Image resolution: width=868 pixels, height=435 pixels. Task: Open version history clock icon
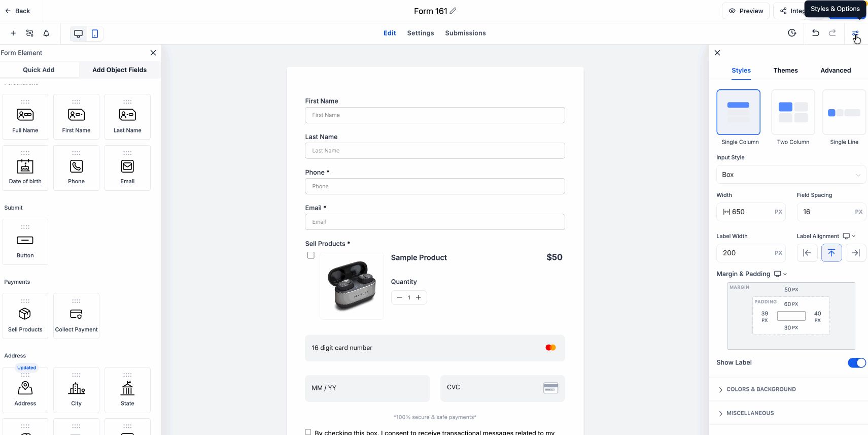(x=792, y=33)
